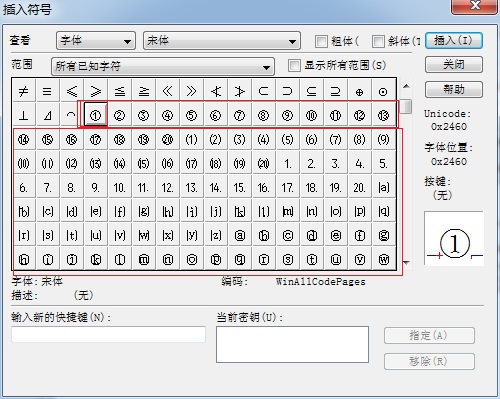Click the 插入(I) insert button
The height and width of the screenshot is (399, 500).
[454, 41]
